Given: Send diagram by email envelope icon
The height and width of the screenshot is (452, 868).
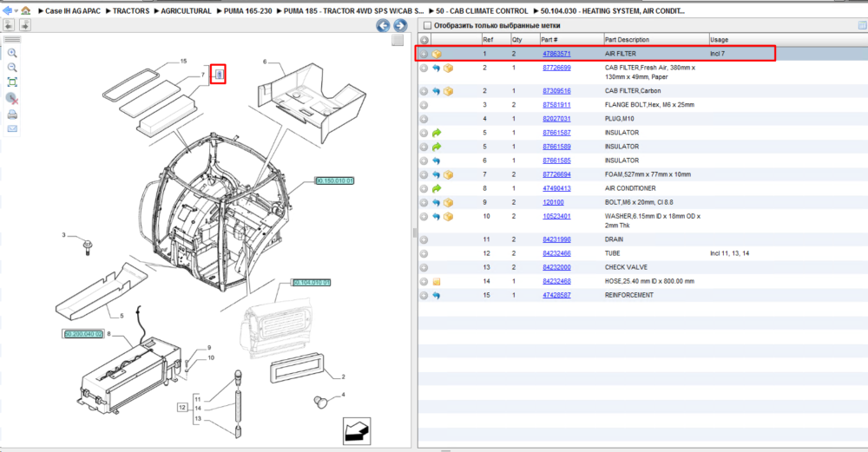Looking at the screenshot, I should click(x=12, y=129).
